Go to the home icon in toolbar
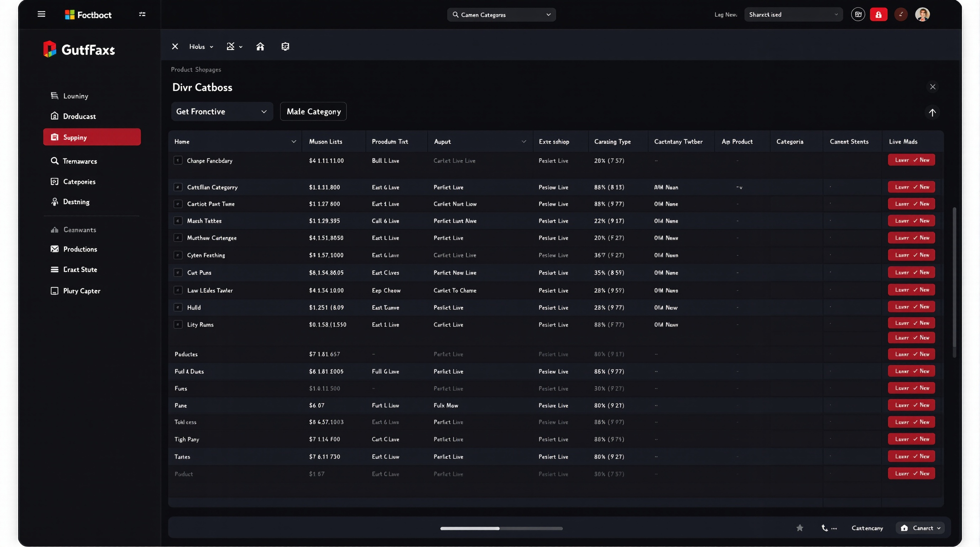980x547 pixels. (260, 46)
